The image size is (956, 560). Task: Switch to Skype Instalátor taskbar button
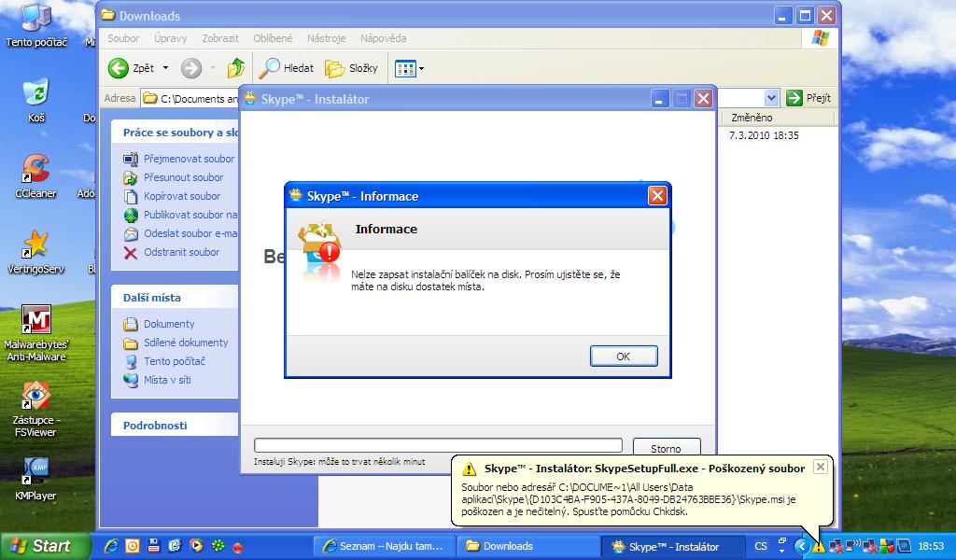672,546
